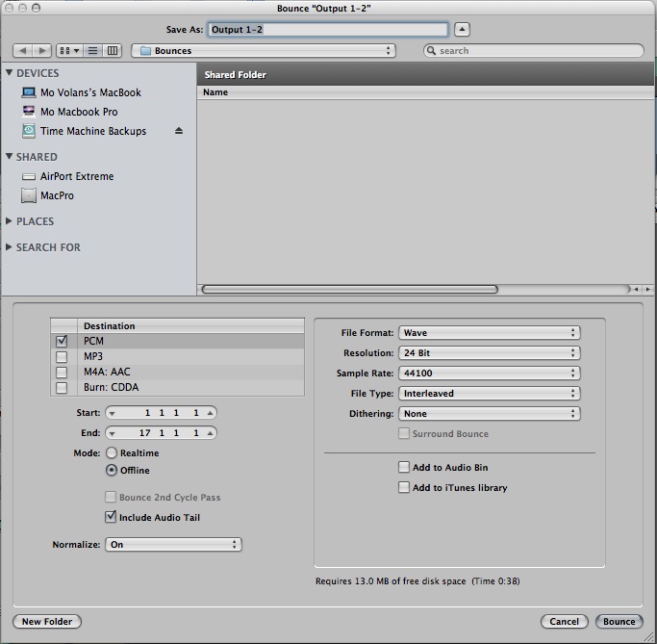Image resolution: width=657 pixels, height=644 pixels.
Task: Click the horizontal scrollbar in file browser
Action: pyautogui.click(x=349, y=289)
